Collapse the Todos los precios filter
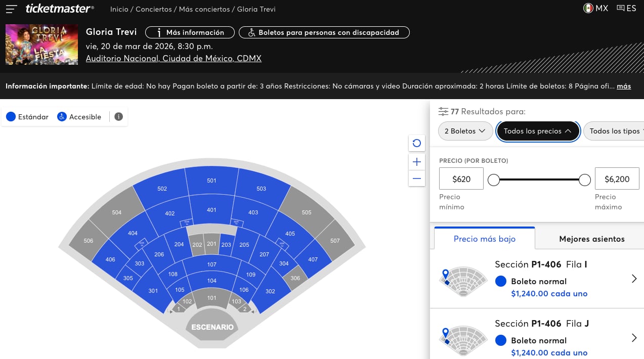 pyautogui.click(x=538, y=130)
